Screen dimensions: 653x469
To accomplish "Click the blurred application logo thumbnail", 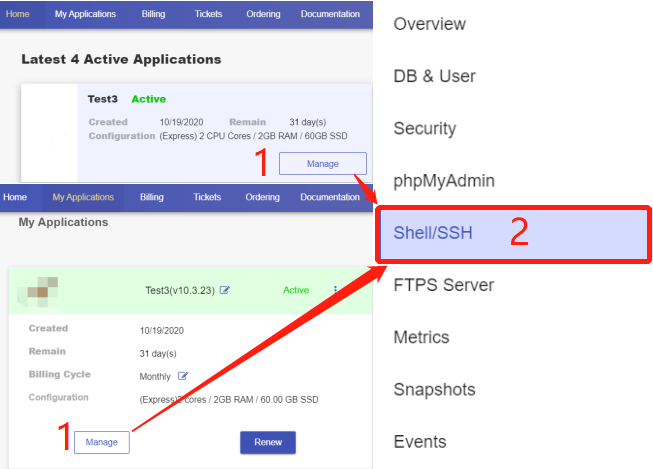I will point(40,290).
